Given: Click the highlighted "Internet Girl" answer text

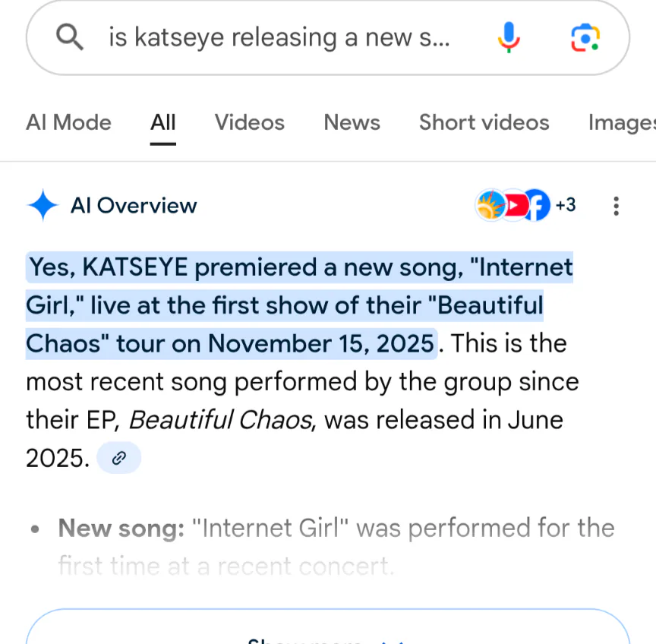Looking at the screenshot, I should pyautogui.click(x=299, y=305).
